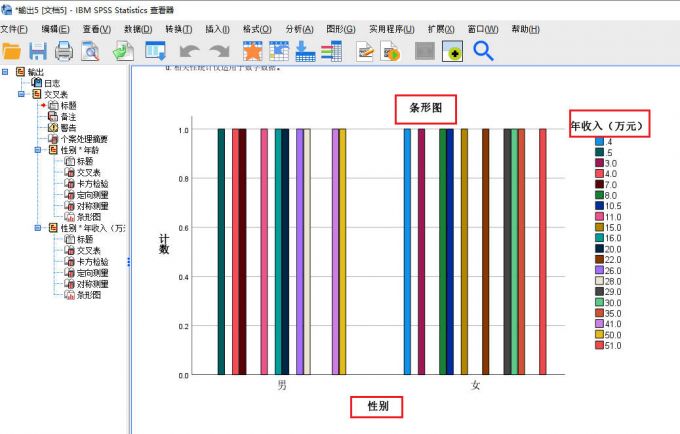Collapse the 交叉表 outline node
This screenshot has width=680, height=434.
pyautogui.click(x=21, y=94)
